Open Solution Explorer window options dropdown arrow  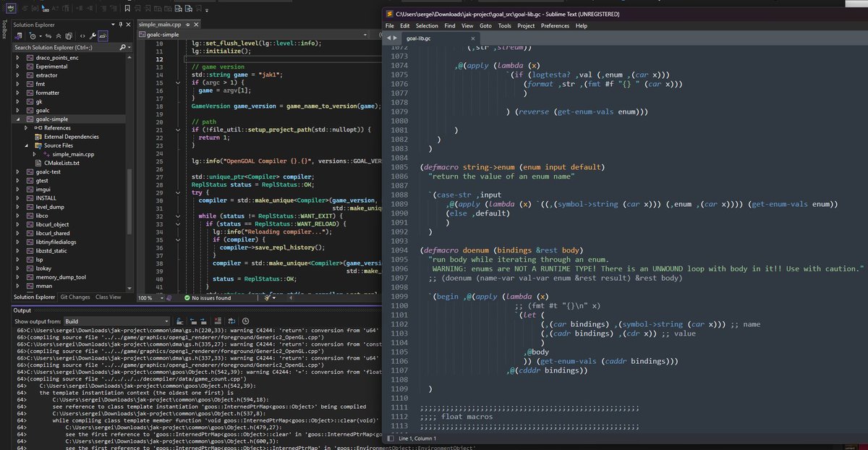tap(113, 25)
